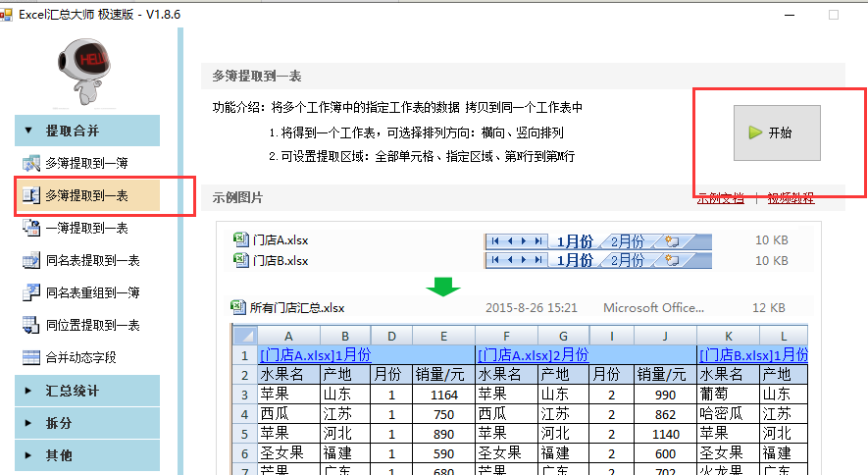
Task: Click the 同位置提取到一表 icon
Action: click(31, 325)
